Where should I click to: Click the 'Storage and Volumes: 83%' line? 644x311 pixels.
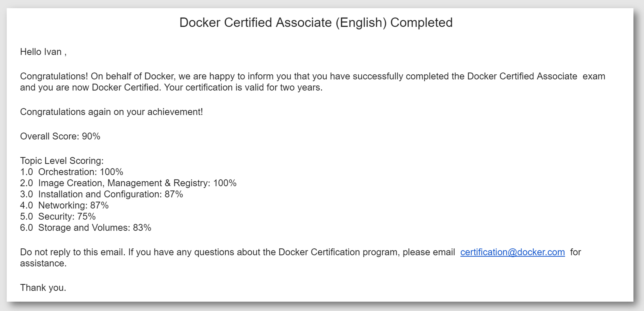(x=95, y=227)
